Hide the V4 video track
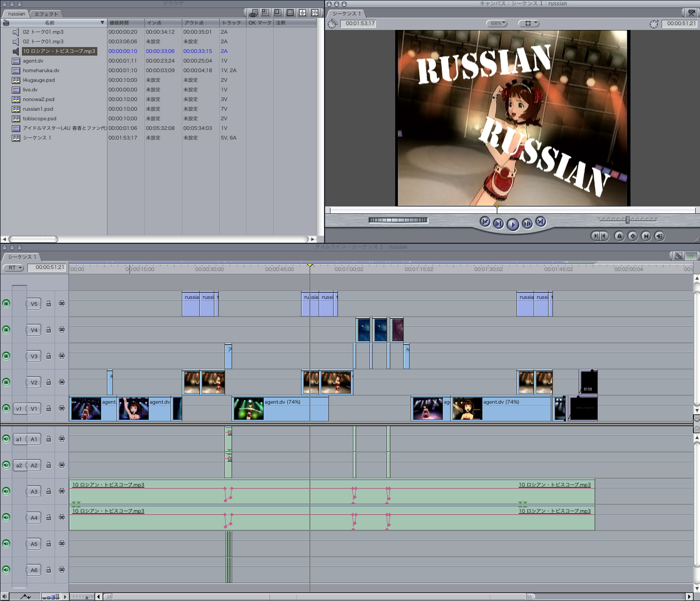700x601 pixels. pos(6,330)
